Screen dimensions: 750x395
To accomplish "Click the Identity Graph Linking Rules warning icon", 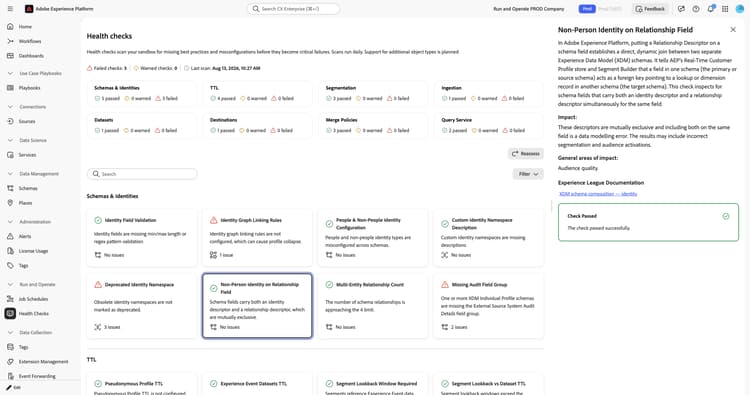I will click(x=213, y=220).
